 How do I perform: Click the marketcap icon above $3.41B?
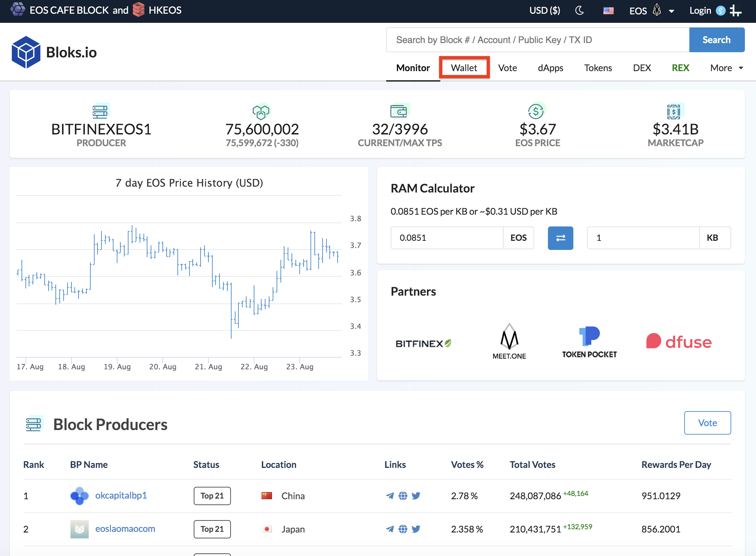pos(675,111)
